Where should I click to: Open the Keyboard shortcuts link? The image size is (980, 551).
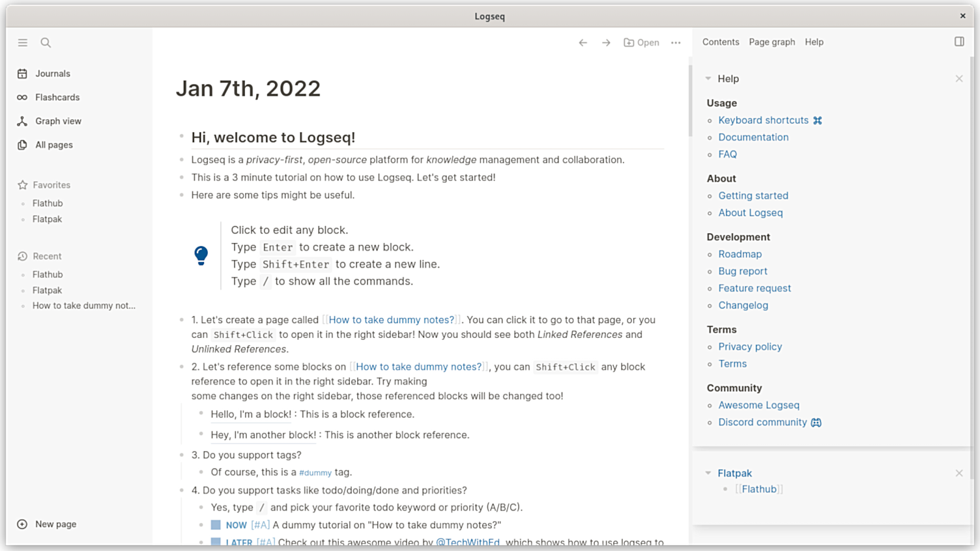(763, 120)
